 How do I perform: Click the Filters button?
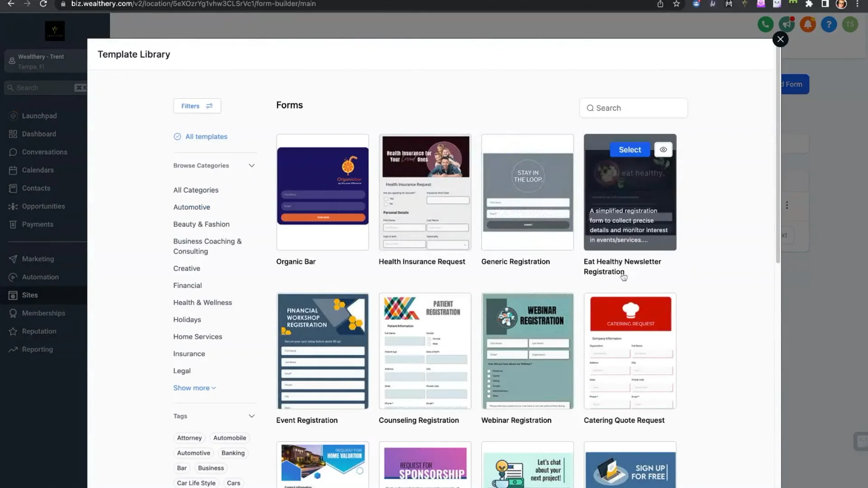197,106
